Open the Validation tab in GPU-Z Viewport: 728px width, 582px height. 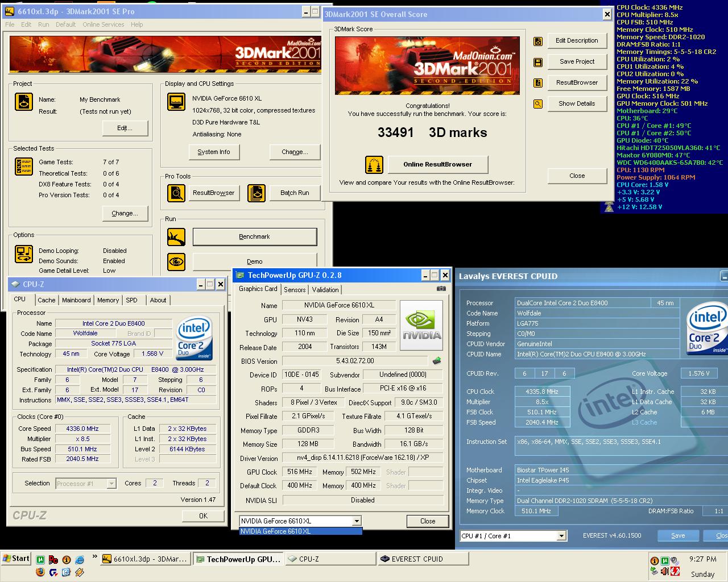pos(325,290)
